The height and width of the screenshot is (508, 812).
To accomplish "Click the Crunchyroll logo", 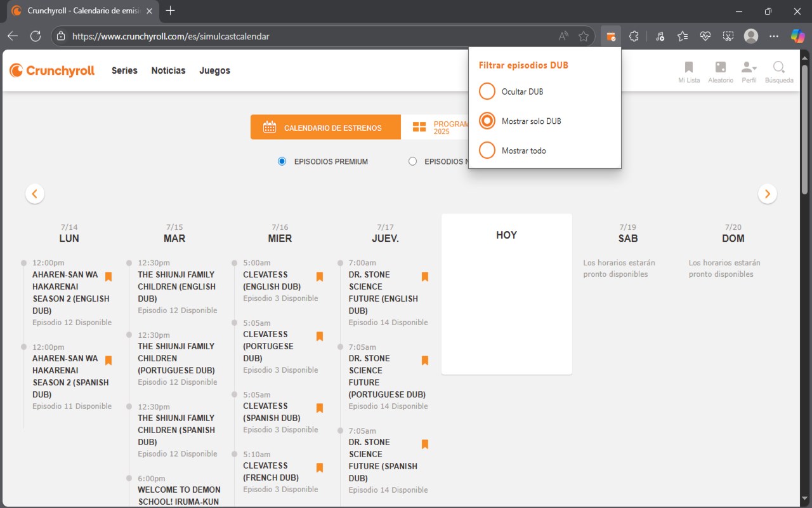I will pyautogui.click(x=52, y=70).
